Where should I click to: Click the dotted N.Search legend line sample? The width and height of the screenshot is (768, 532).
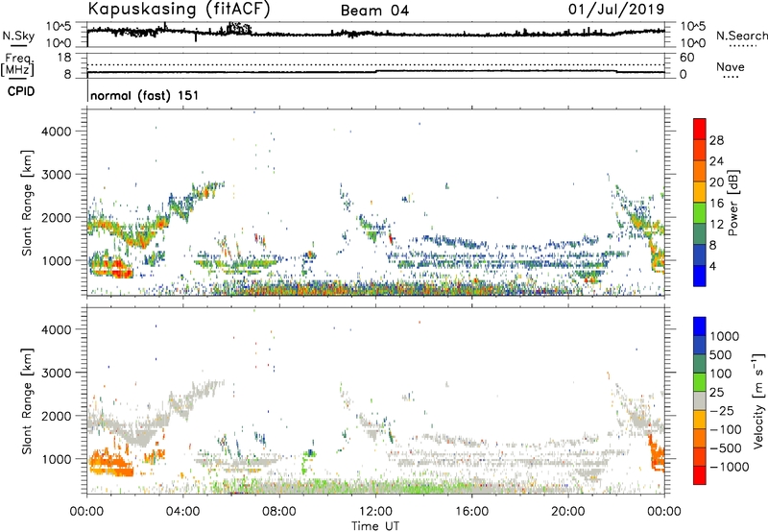[742, 46]
